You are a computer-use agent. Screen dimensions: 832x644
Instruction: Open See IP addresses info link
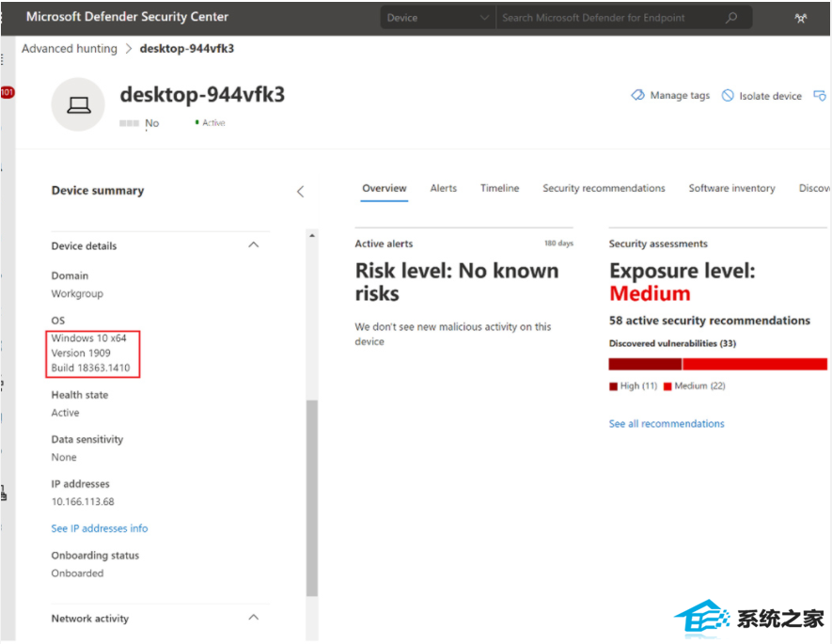click(x=100, y=528)
